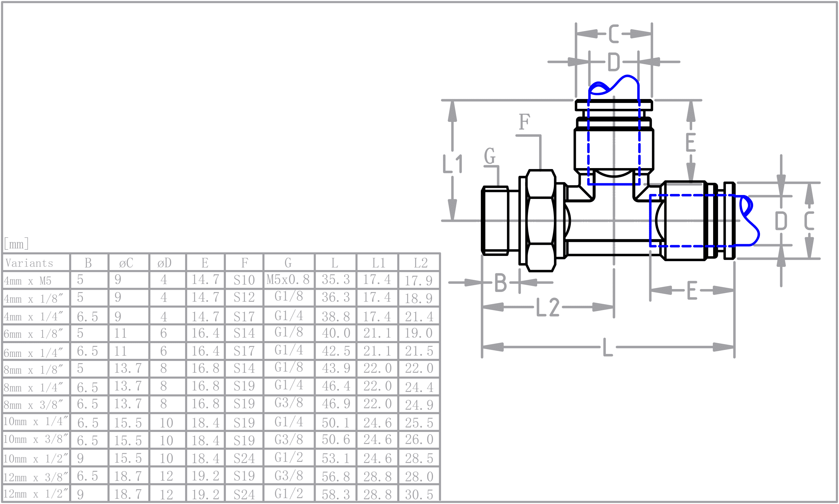The height and width of the screenshot is (504, 839).
Task: Click the 6mm x 1/4" variant label
Action: pos(33,353)
